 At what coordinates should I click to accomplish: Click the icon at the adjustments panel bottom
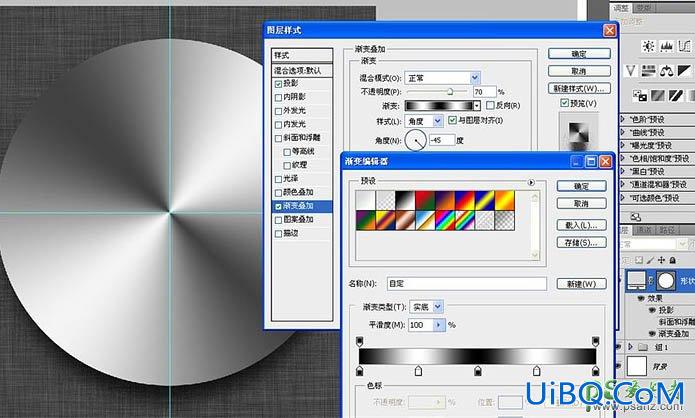tap(636, 217)
